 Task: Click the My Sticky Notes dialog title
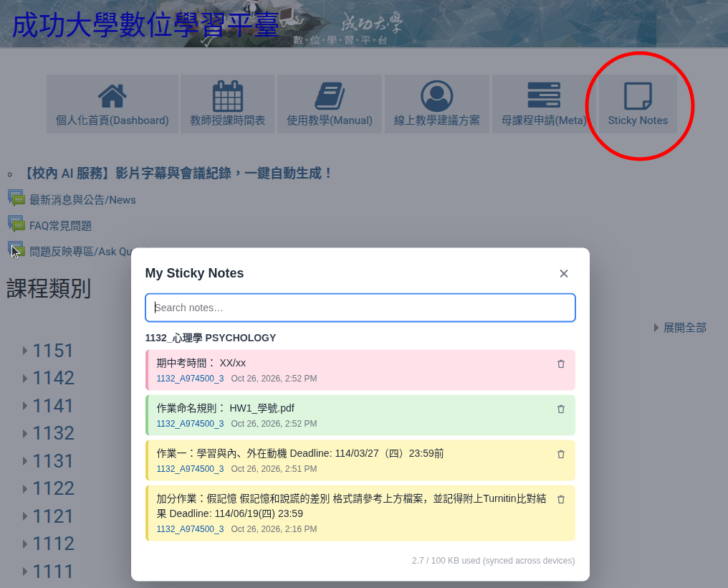[x=194, y=273]
